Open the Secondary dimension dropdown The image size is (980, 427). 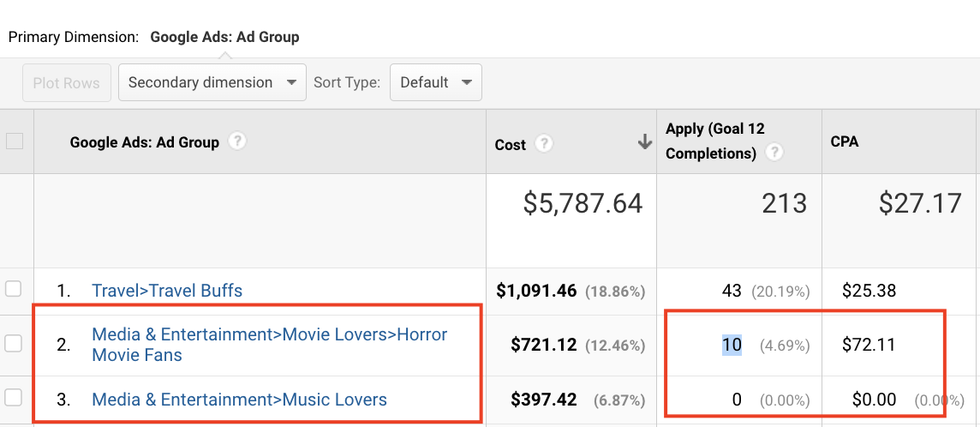212,82
